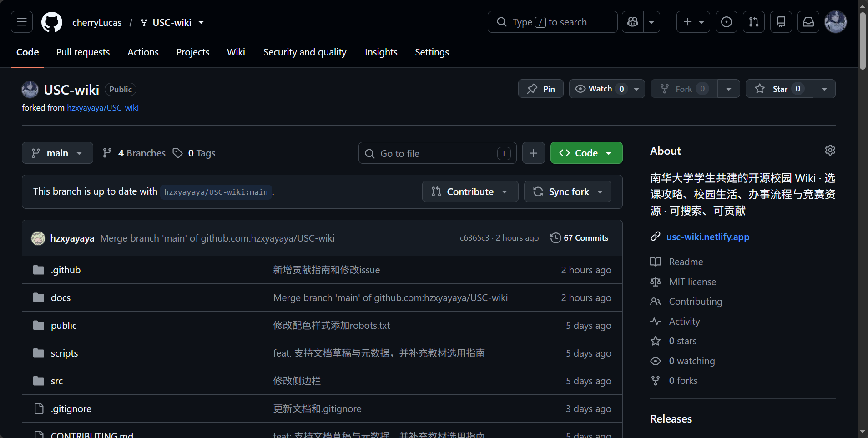Open the scripts folder name
This screenshot has width=868, height=438.
[x=64, y=353]
